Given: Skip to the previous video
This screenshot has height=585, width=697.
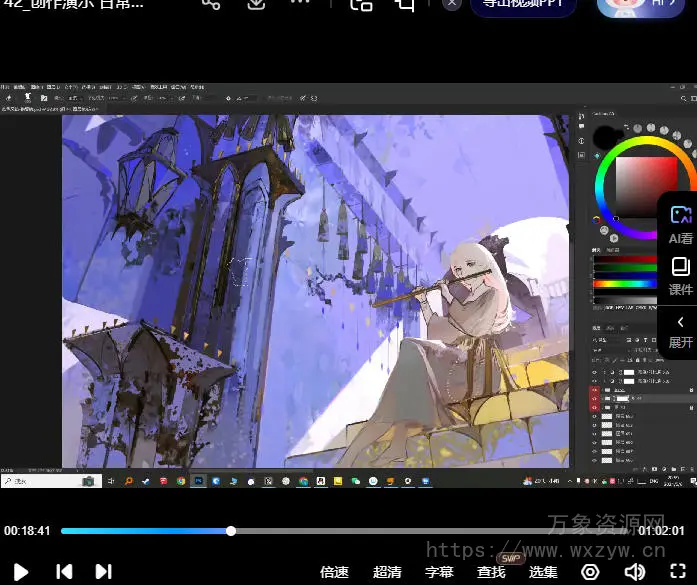Looking at the screenshot, I should [64, 571].
